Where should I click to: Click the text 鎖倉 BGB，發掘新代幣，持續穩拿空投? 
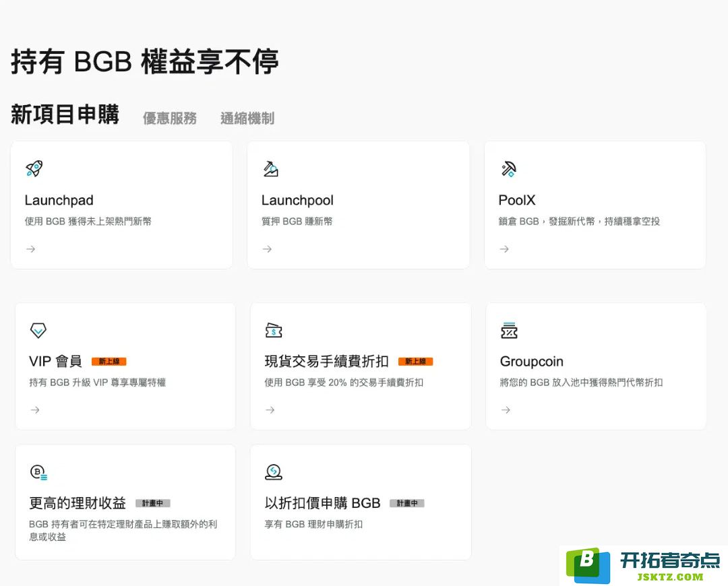579,222
